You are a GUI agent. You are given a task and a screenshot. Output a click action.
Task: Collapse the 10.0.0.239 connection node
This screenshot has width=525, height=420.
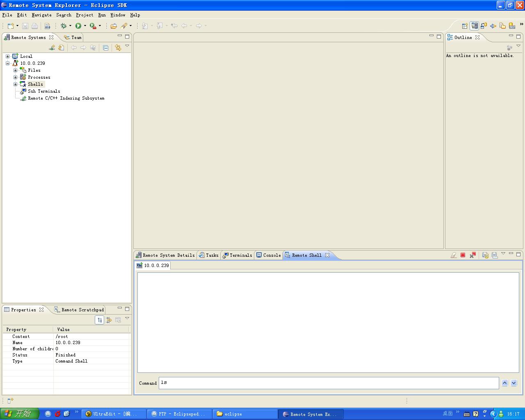pos(7,63)
